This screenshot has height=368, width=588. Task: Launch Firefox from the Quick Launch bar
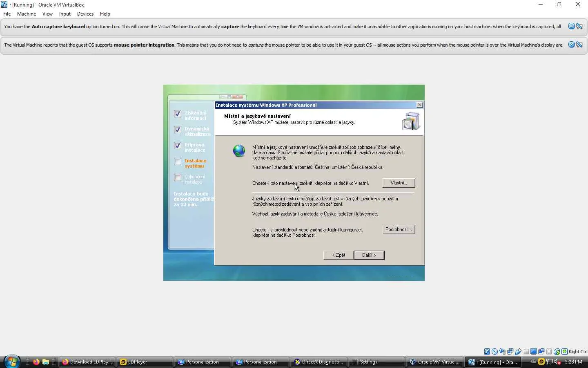pos(36,362)
